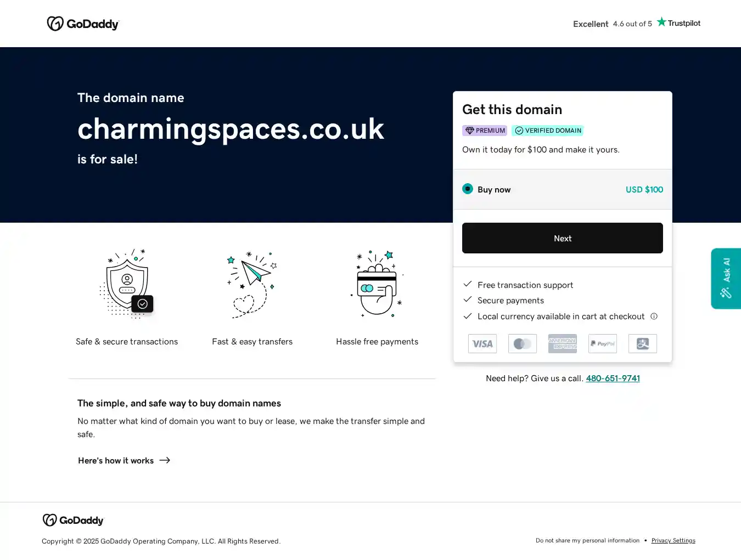The height and width of the screenshot is (560, 741).
Task: Click the GoDaddy logo in footer
Action: click(73, 520)
